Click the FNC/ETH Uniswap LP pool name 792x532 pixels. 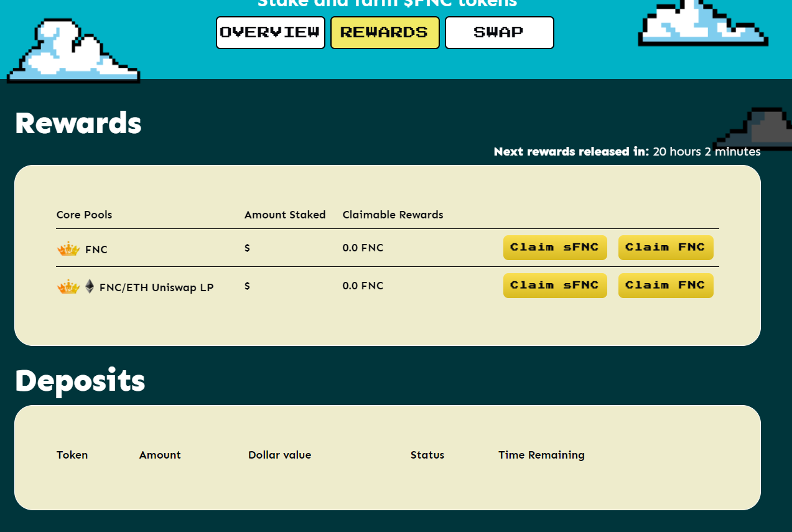tap(156, 288)
